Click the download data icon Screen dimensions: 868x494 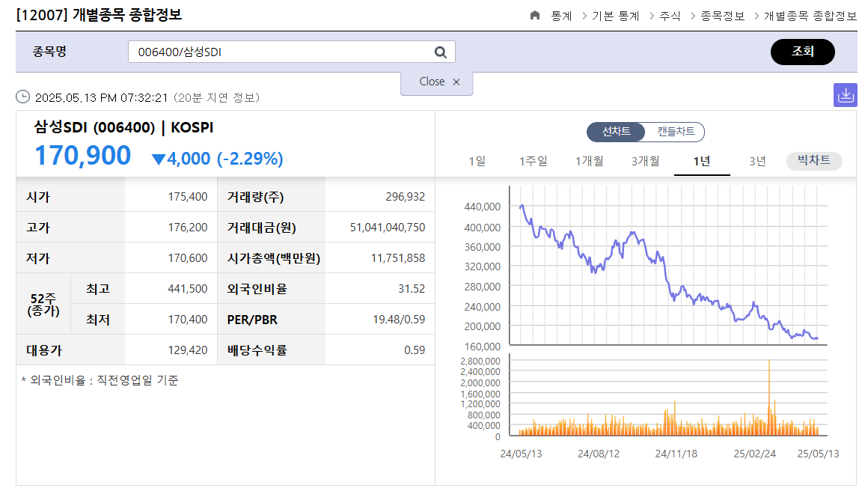click(846, 95)
